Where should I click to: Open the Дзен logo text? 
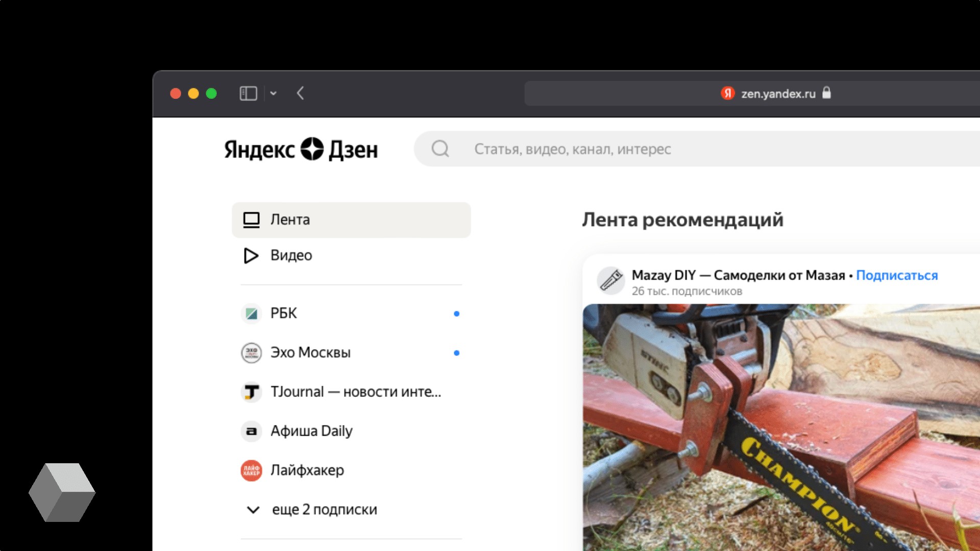pyautogui.click(x=353, y=150)
